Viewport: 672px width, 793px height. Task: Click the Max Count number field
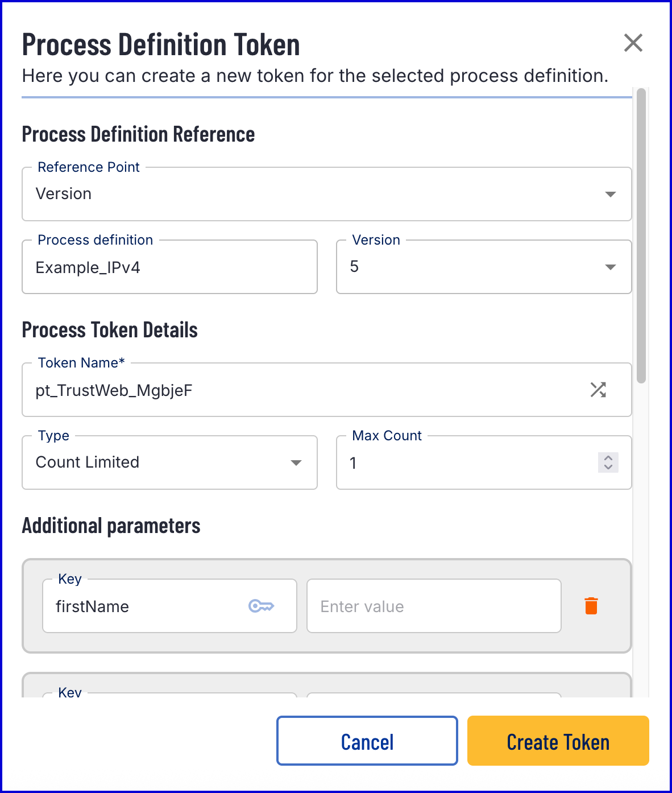(466, 463)
